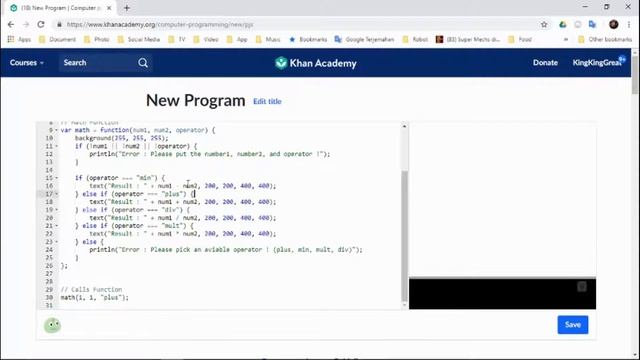Click line 30 math call code
The image size is (640, 360).
[95, 298]
